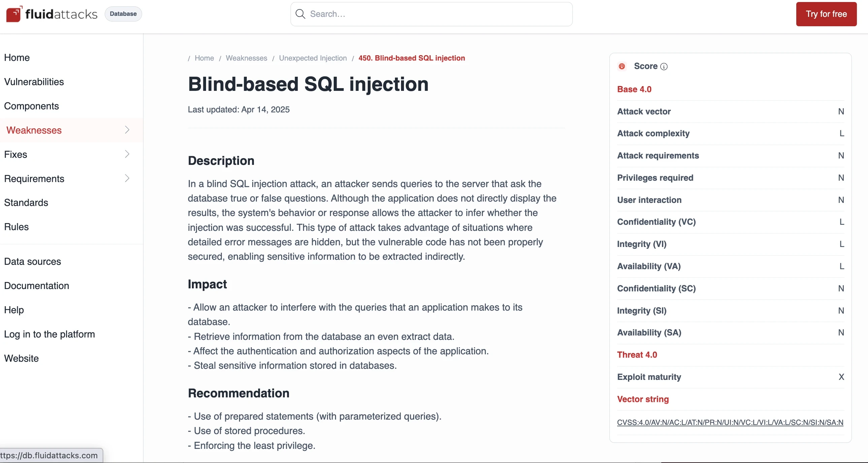Screen dimensions: 868x463
Task: Click the 450. Blind-based SQL injection breadcrumb
Action: pyautogui.click(x=411, y=58)
